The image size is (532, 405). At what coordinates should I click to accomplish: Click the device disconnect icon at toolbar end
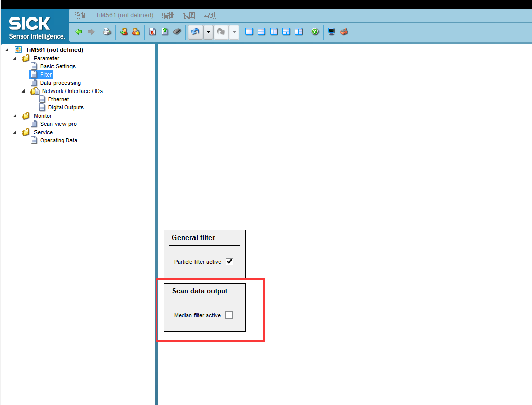pyautogui.click(x=343, y=31)
